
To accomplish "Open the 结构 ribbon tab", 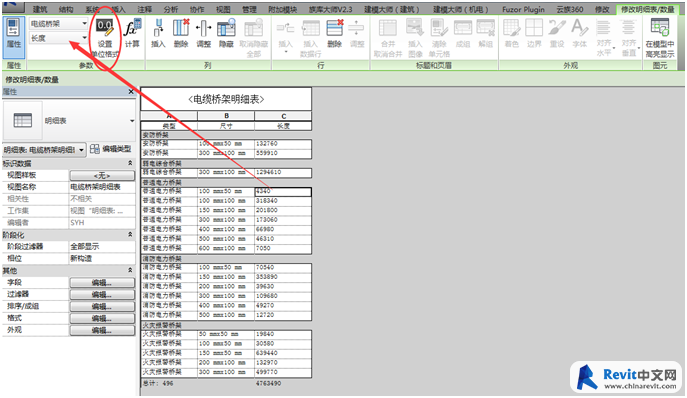I will 66,9.
